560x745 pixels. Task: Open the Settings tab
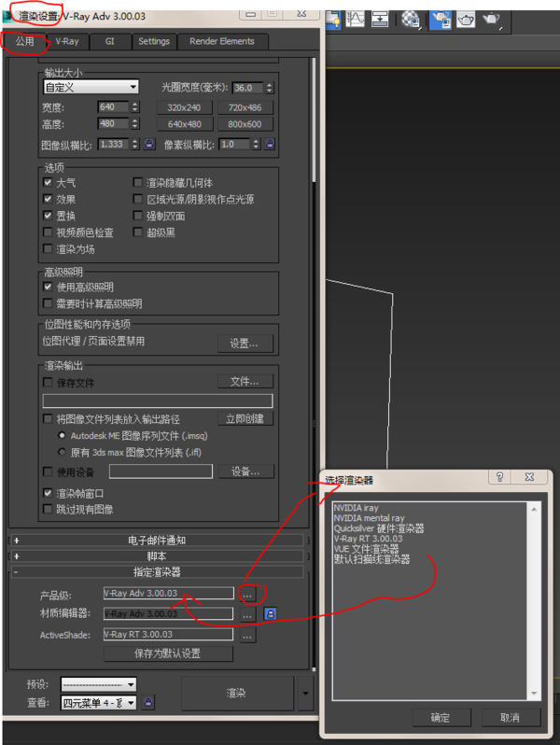pos(154,41)
